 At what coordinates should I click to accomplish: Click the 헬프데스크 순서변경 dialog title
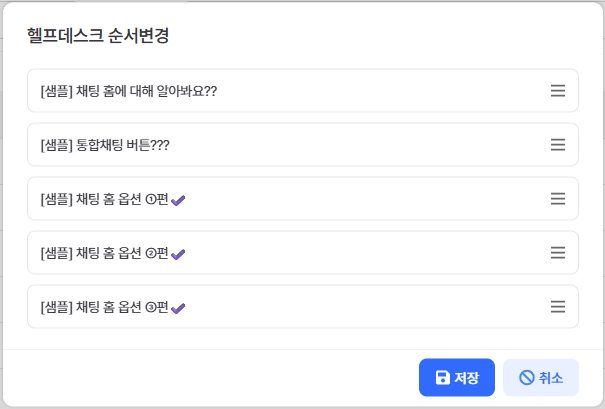[x=97, y=37]
